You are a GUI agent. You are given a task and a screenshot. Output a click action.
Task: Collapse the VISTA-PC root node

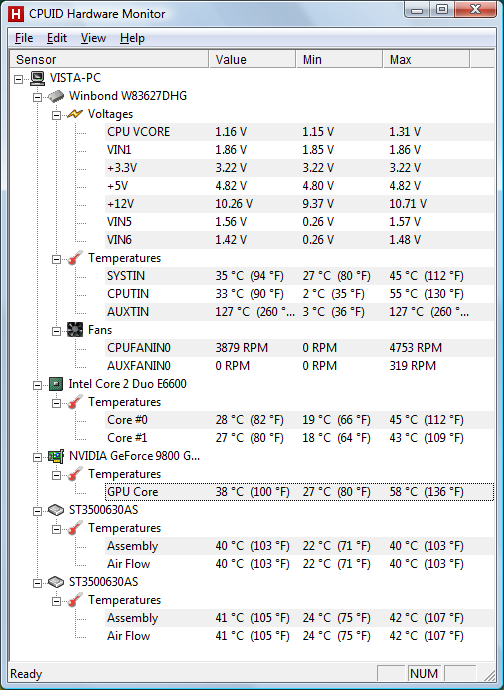pos(18,80)
